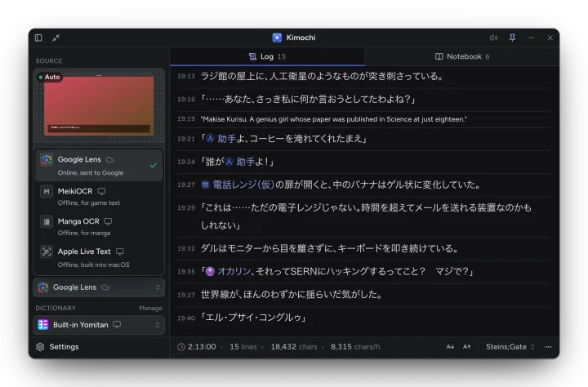The width and height of the screenshot is (588, 387).
Task: Click the 18,432 chars counter
Action: [x=294, y=347]
